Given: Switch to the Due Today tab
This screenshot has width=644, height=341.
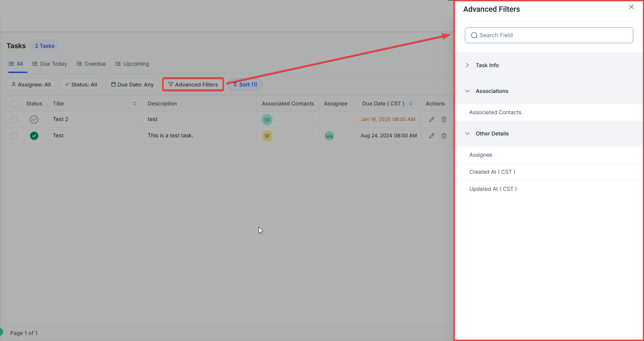Looking at the screenshot, I should (50, 64).
